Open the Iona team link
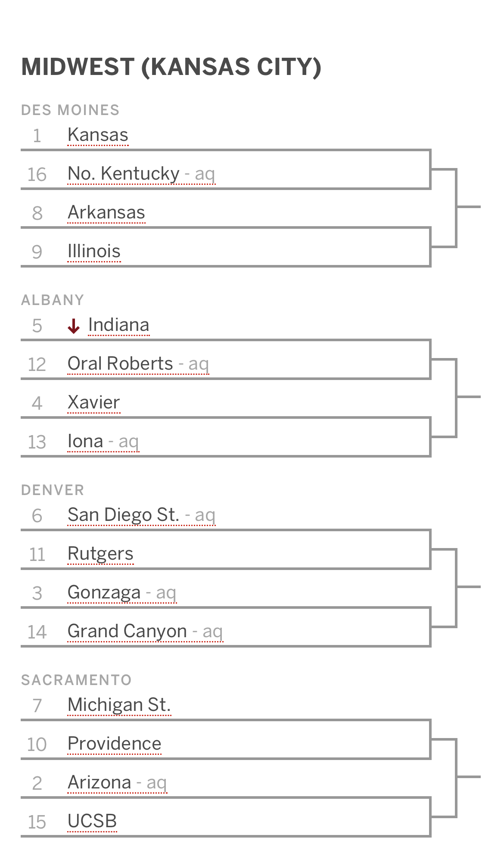504x866 pixels. tap(103, 442)
